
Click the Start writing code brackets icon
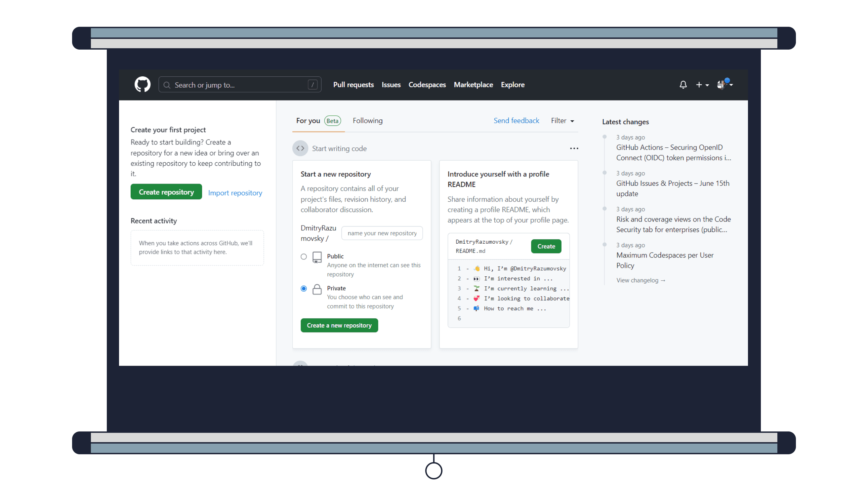(300, 148)
